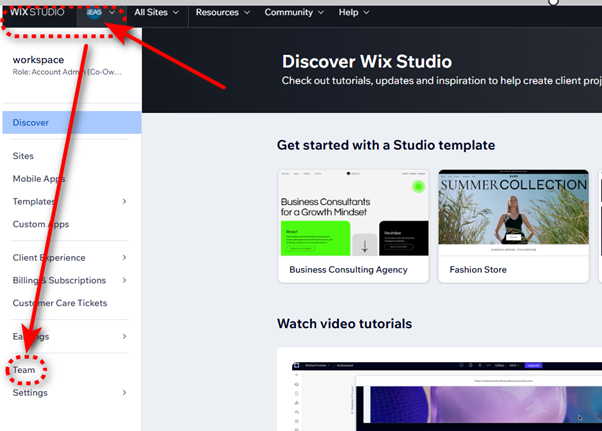Expand the Templates submenu chevron
Screen dimensions: 602x431
click(x=124, y=201)
